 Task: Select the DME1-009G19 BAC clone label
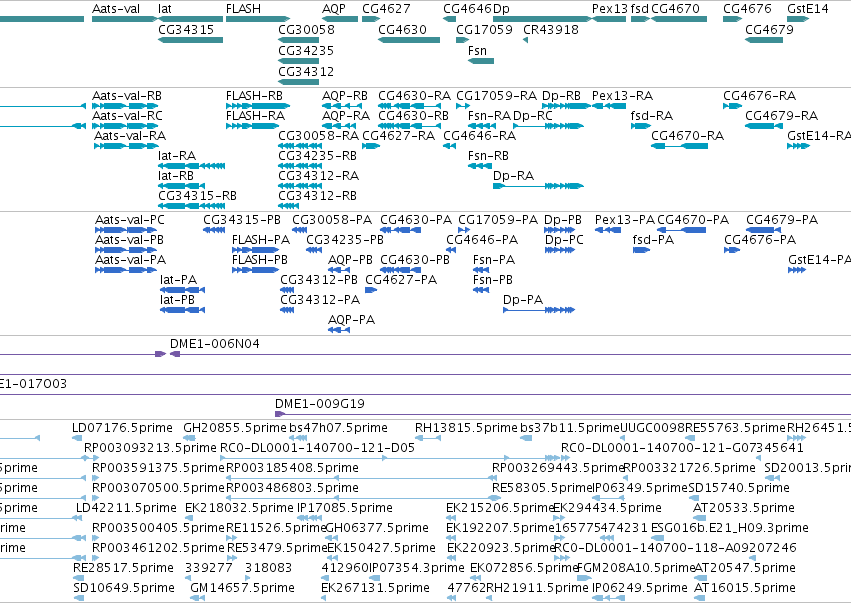coord(320,404)
